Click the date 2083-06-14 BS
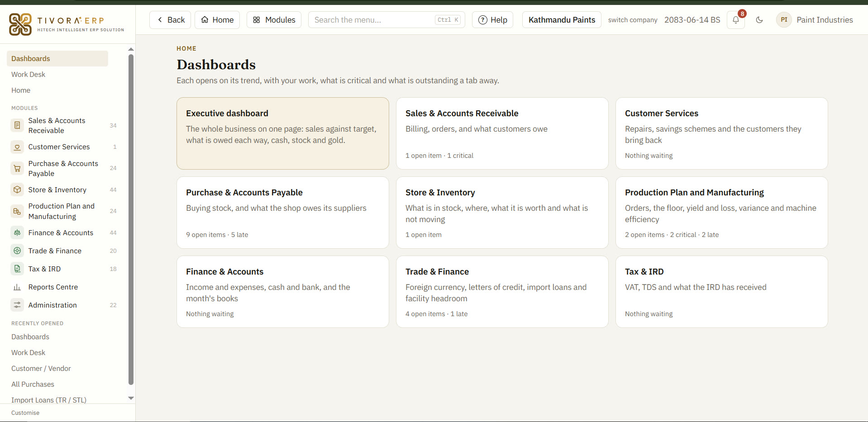868x422 pixels. click(x=692, y=20)
